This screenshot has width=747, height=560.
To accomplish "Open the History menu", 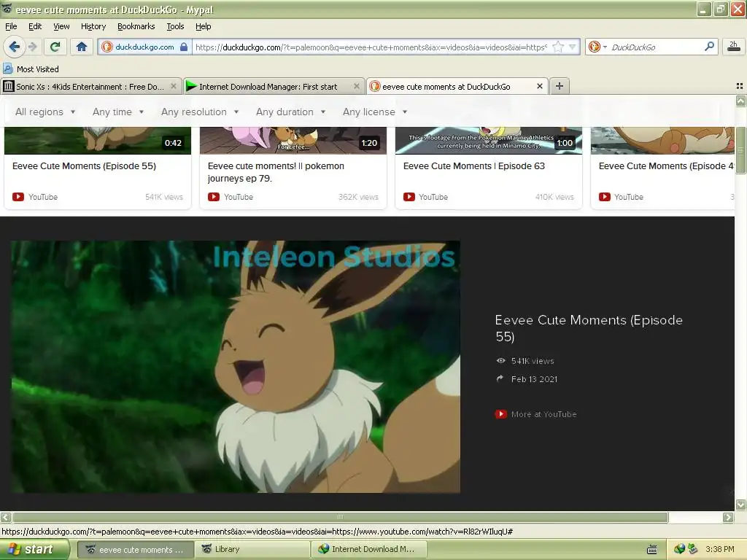I will coord(93,27).
